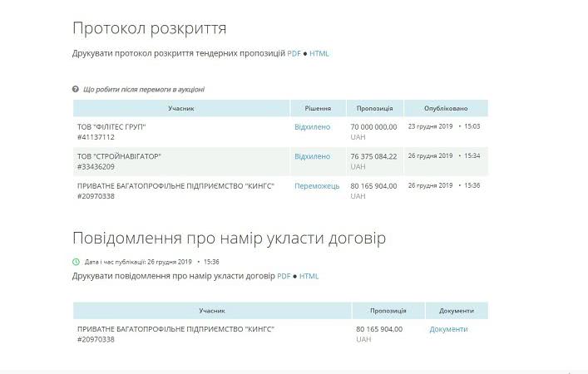
Task: Click the 'Опубліковано' column header
Action: 446,108
